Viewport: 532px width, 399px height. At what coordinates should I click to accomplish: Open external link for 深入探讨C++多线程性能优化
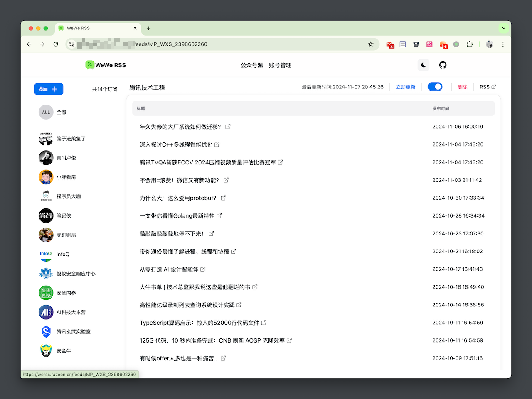[x=217, y=144]
